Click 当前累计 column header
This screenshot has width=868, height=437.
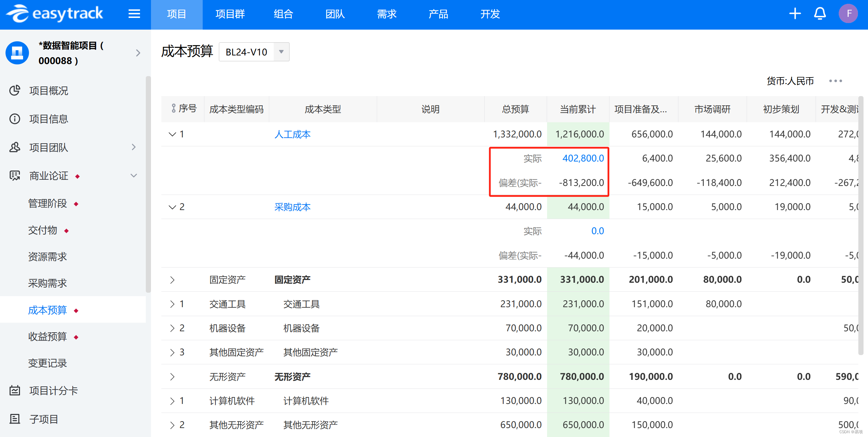[578, 109]
